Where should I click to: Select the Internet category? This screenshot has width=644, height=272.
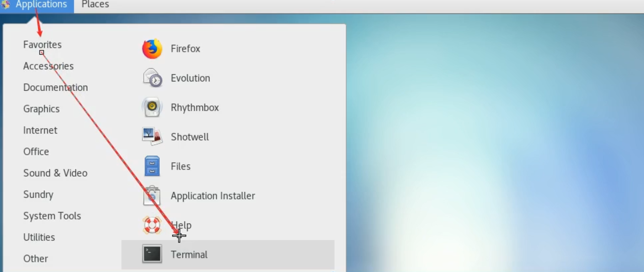(40, 130)
